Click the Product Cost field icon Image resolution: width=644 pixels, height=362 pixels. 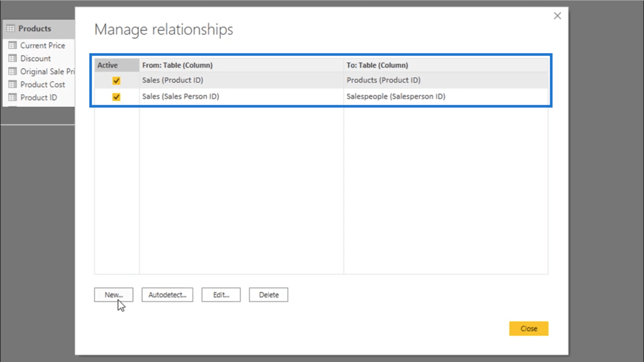(x=12, y=84)
